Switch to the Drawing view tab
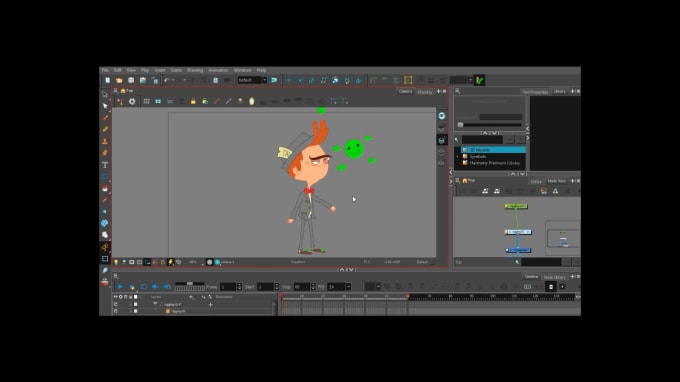The width and height of the screenshot is (680, 382). pos(425,92)
